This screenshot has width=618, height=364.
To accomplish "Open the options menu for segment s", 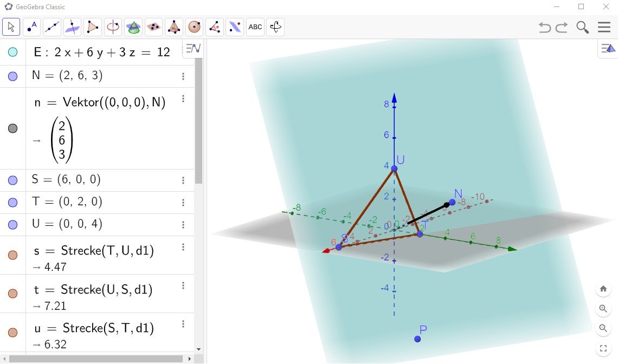I will click(183, 247).
